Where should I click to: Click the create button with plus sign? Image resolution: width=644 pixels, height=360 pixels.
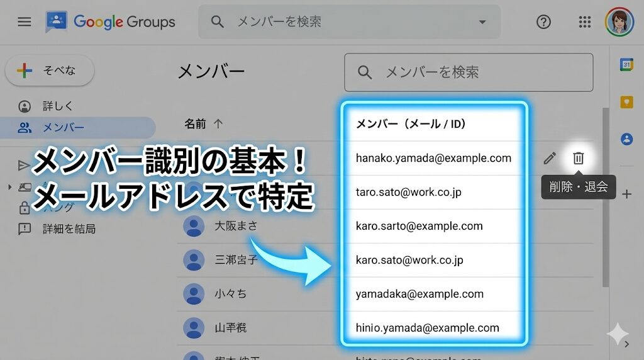50,70
